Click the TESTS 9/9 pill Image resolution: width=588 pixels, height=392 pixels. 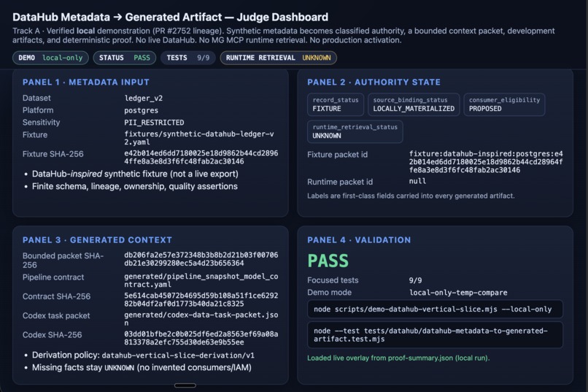pos(188,58)
